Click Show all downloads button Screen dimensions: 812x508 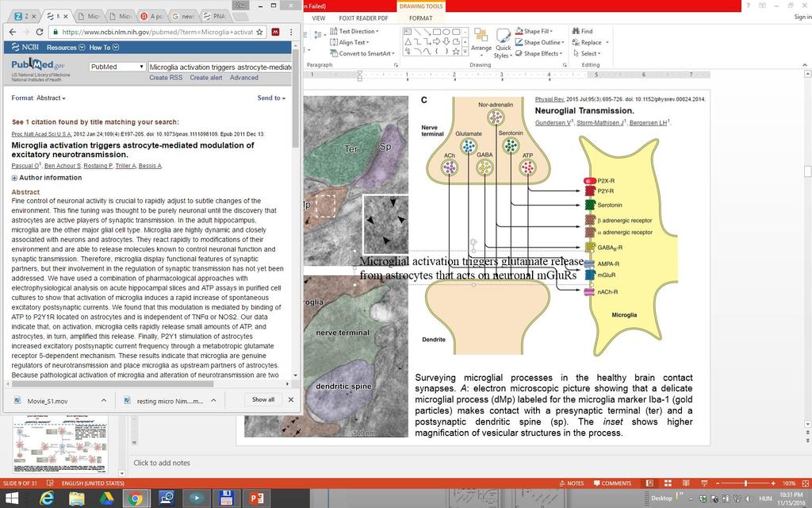[263, 400]
